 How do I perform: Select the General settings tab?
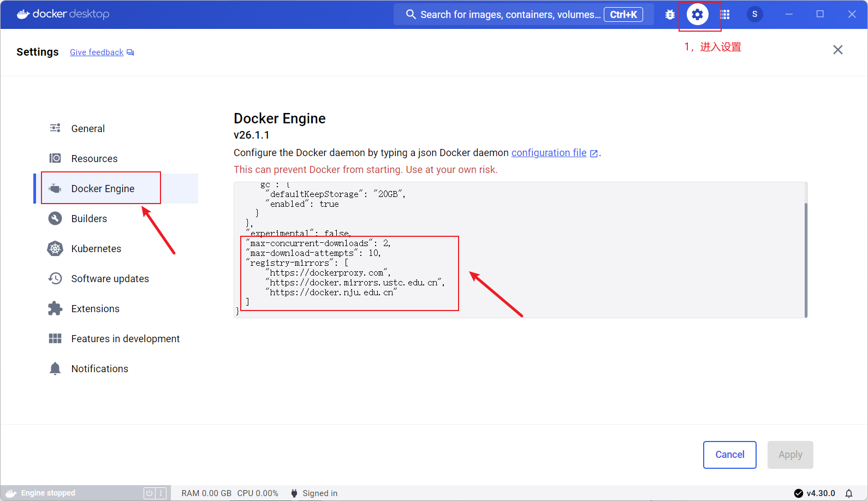88,129
